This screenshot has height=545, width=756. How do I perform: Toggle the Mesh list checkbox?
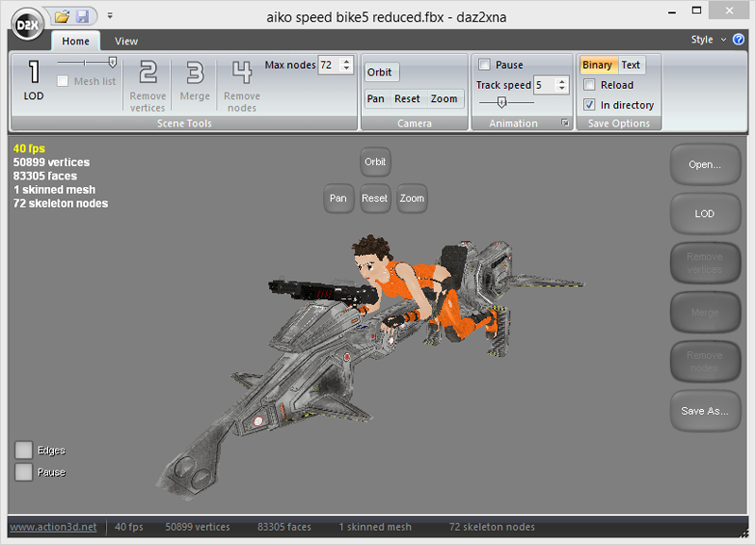tap(62, 81)
